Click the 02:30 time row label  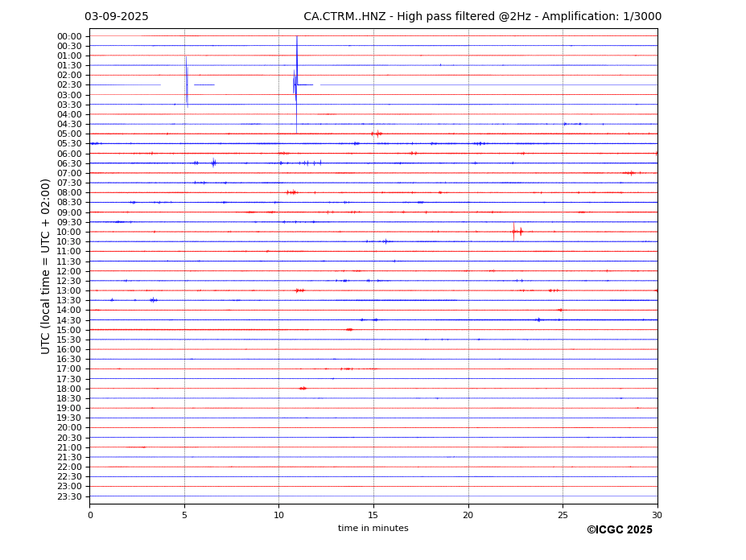point(69,85)
